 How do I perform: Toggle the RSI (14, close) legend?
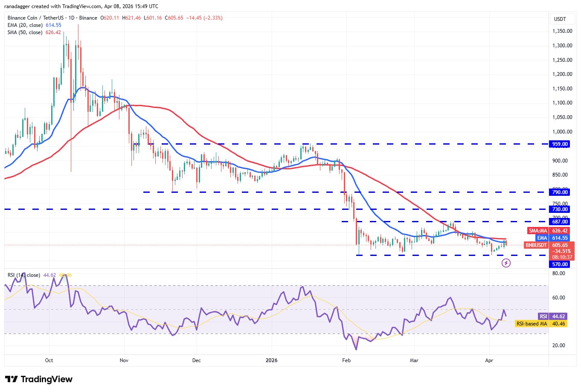(24, 275)
